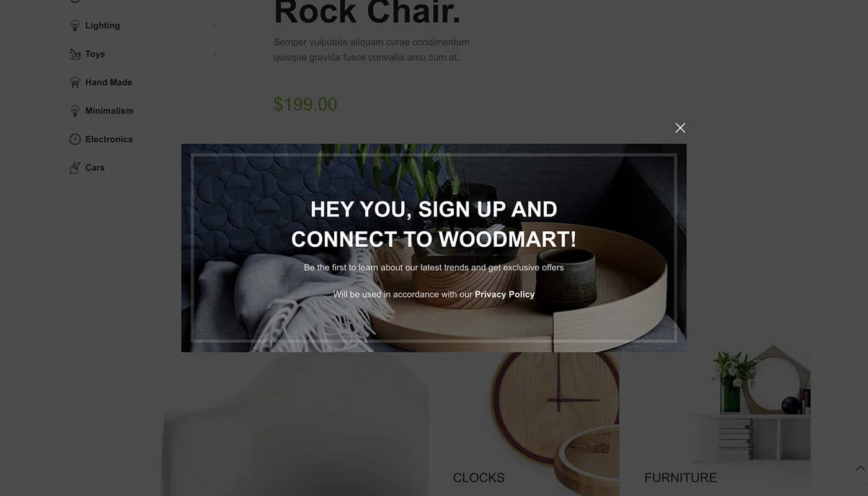Expand the Toys submenu chevron

click(216, 54)
